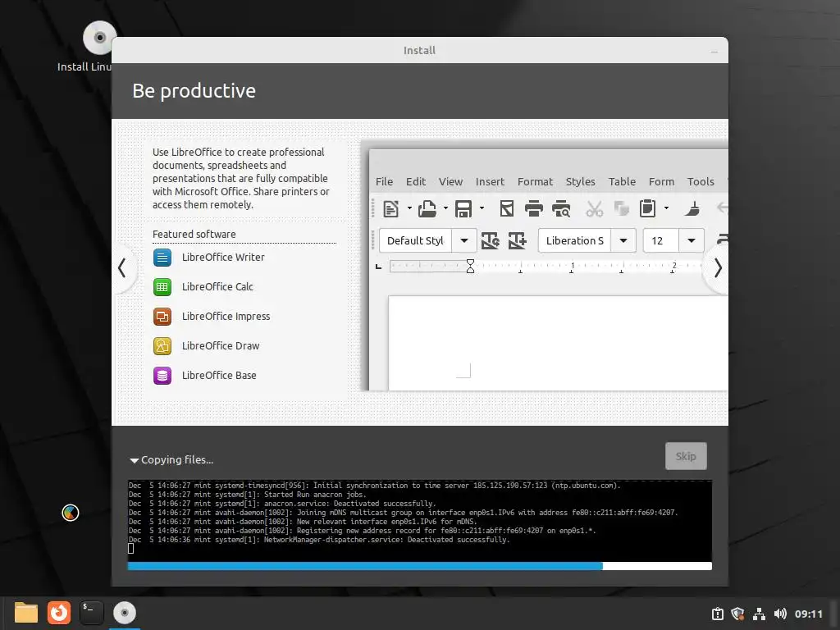840x630 pixels.
Task: Select the 'LibreOffice Calc' label text
Action: (217, 286)
